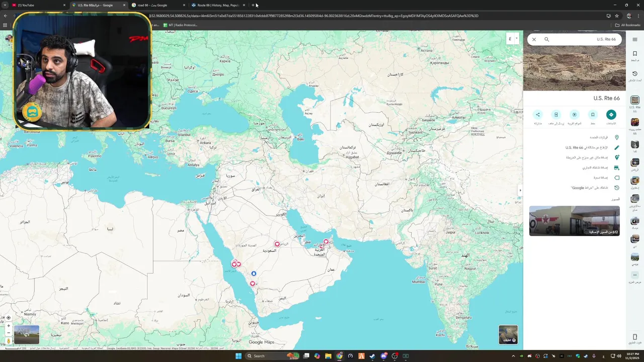The height and width of the screenshot is (362, 644).
Task: Zoom out the map with the minus button
Action: tap(9, 333)
